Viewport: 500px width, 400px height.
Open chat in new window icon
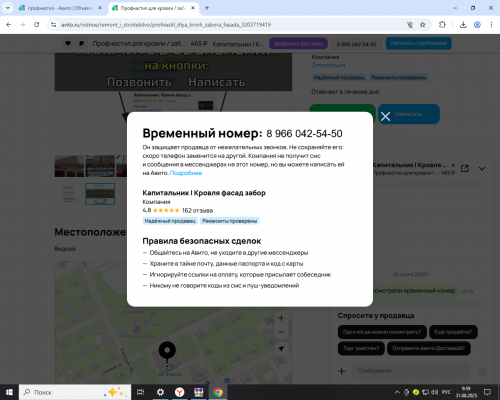465,168
